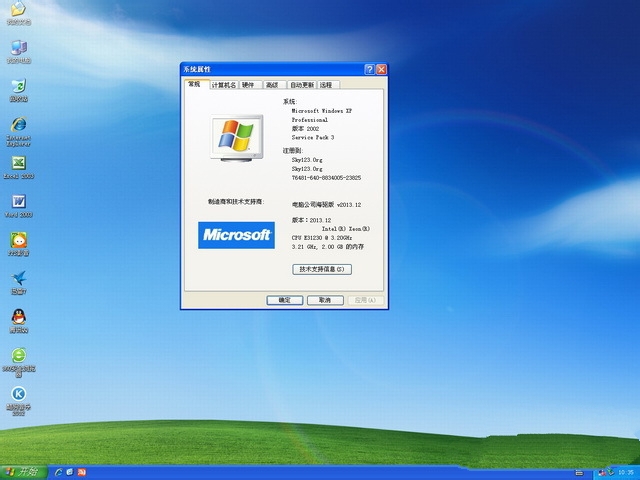Viewport: 640px width, 480px height.
Task: Open the 360 Safe Browser desktop icon
Action: coord(18,356)
